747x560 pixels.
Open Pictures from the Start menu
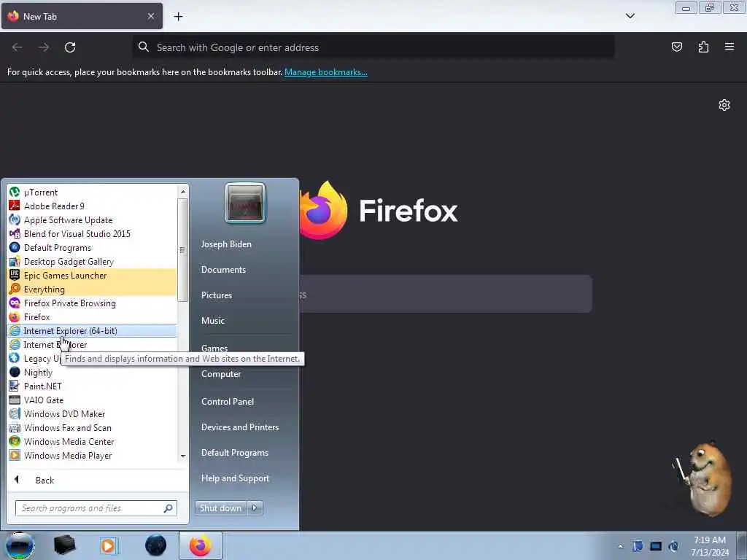217,295
